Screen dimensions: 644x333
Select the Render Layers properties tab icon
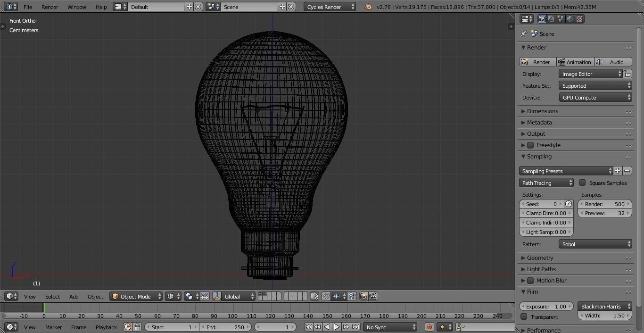[x=551, y=19]
